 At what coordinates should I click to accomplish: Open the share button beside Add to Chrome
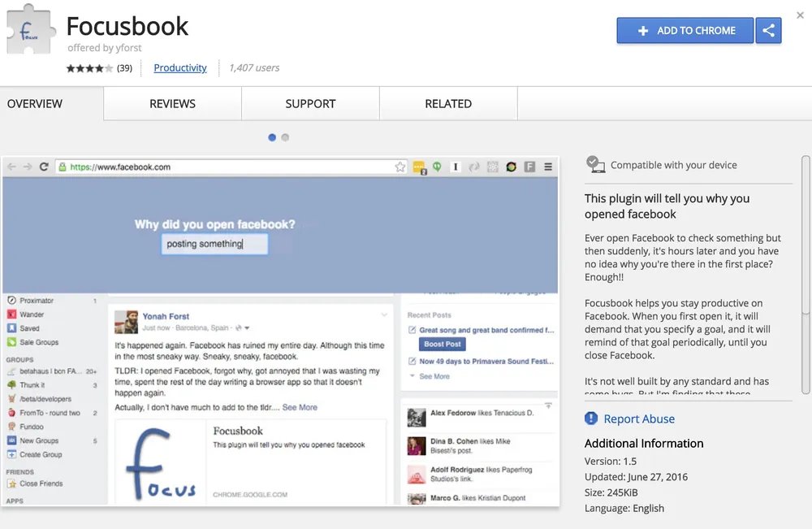(768, 31)
